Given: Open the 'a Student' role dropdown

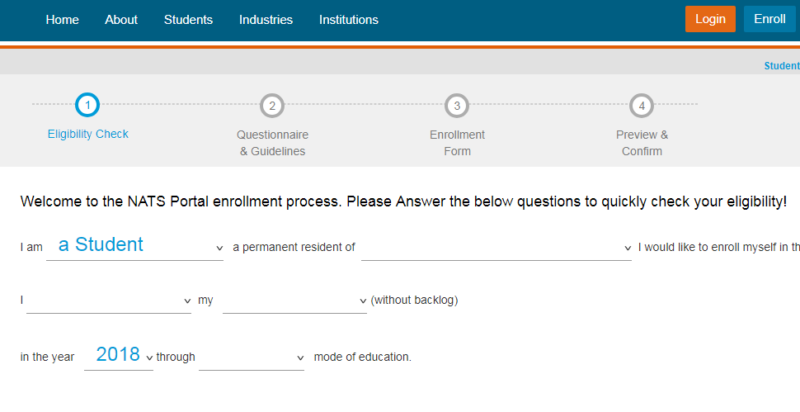Looking at the screenshot, I should (135, 246).
